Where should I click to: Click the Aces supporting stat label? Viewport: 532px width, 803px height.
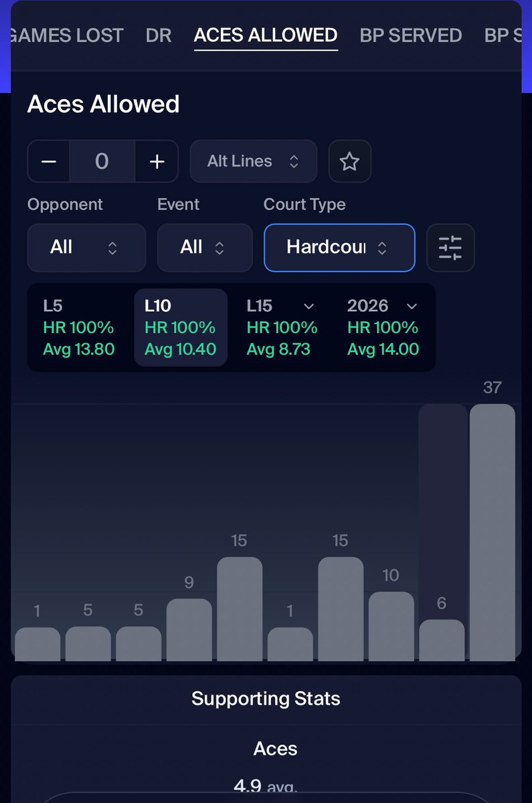(x=276, y=749)
